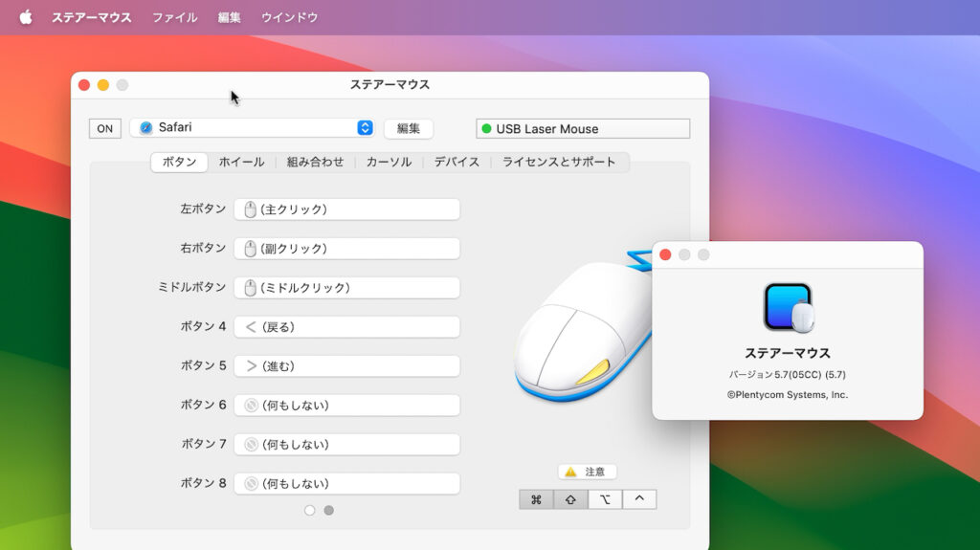Open the ライセンスとサポート tab
980x550 pixels.
[559, 162]
